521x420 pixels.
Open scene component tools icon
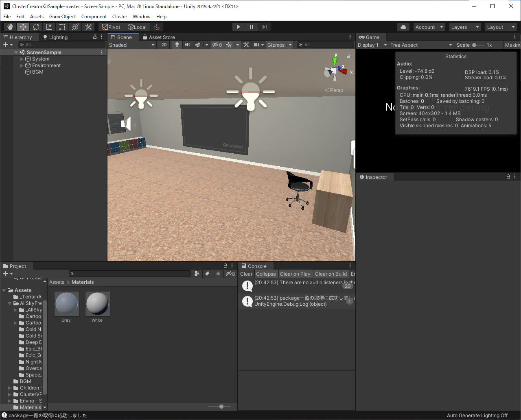[246, 45]
